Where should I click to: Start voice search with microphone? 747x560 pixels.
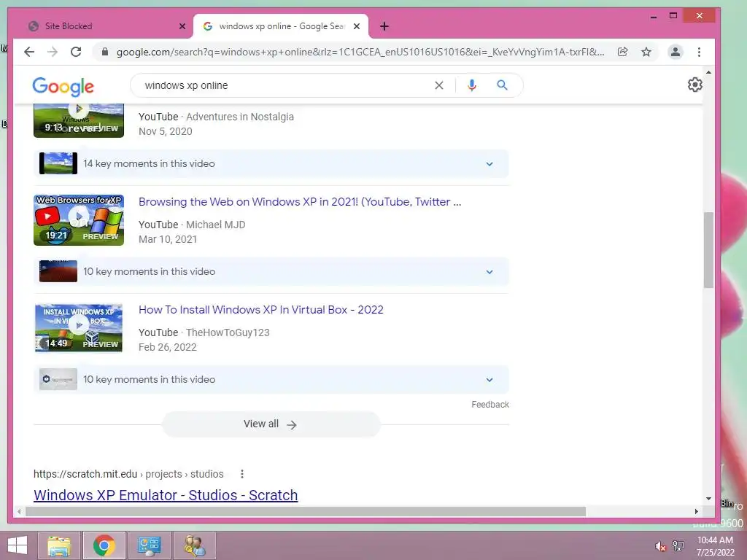[x=472, y=85]
